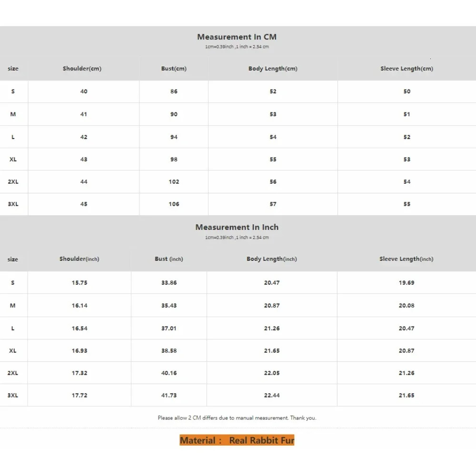Click the bust inch value 41.73
The height and width of the screenshot is (476, 476).
point(169,396)
